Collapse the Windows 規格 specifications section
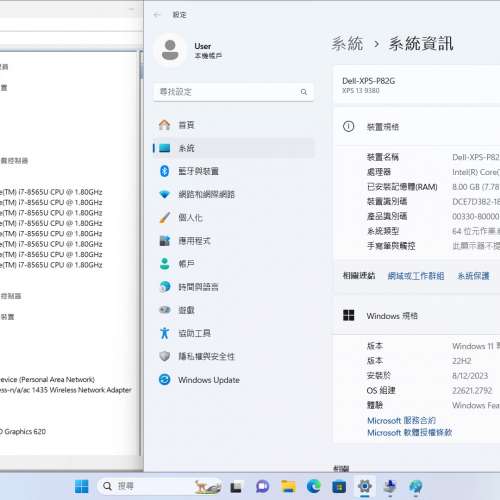This screenshot has width=500, height=500. point(417,315)
